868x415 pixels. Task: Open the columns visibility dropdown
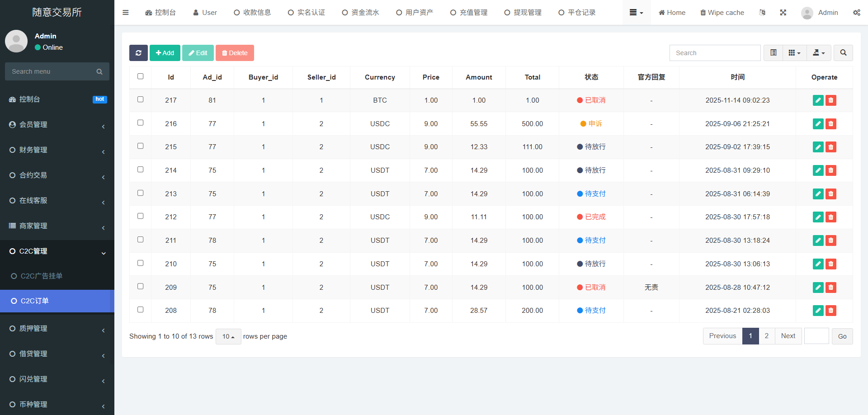coord(794,53)
